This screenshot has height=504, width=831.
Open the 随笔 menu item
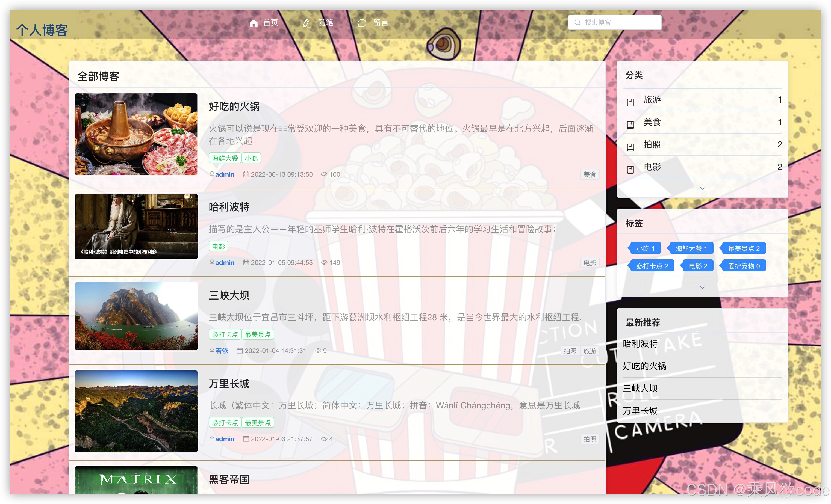pyautogui.click(x=326, y=23)
